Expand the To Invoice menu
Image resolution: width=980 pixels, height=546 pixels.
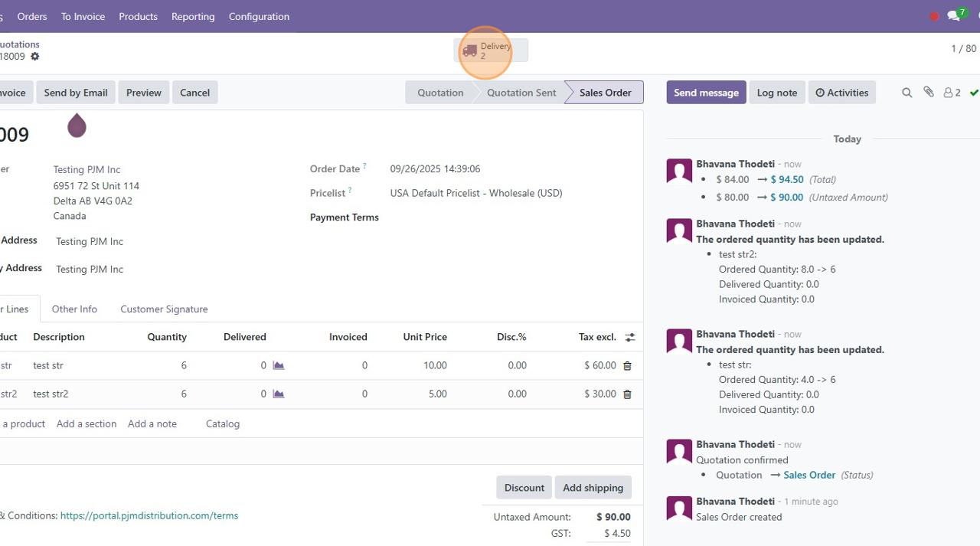(83, 16)
